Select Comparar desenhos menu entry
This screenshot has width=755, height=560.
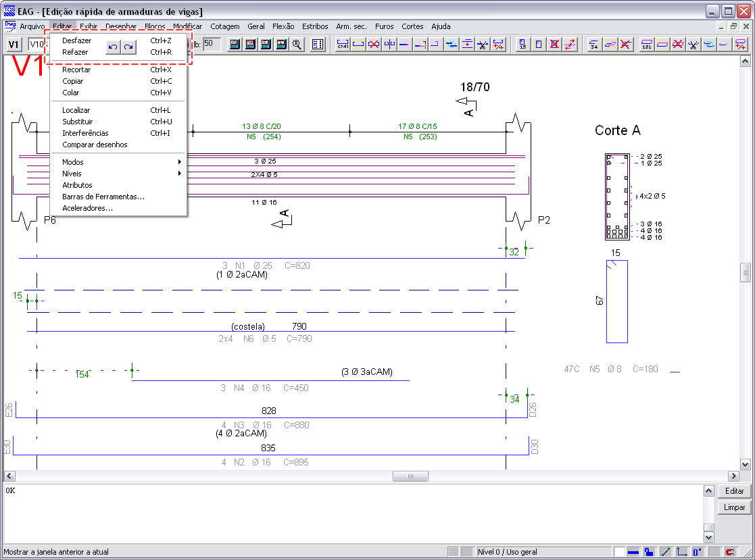pyautogui.click(x=95, y=145)
